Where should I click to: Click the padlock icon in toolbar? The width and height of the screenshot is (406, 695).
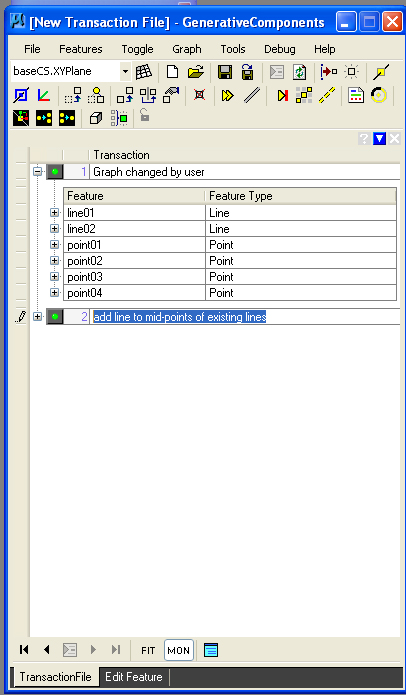144,115
